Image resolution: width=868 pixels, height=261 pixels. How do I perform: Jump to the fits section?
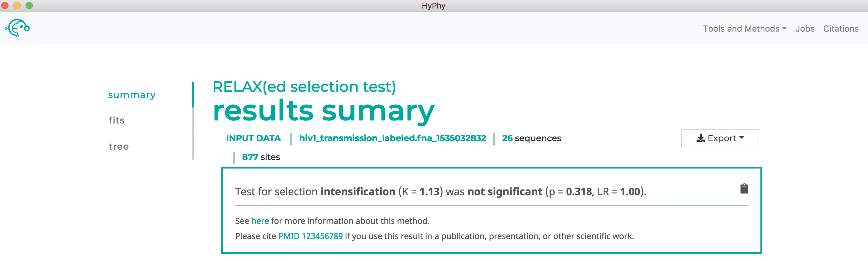click(117, 120)
